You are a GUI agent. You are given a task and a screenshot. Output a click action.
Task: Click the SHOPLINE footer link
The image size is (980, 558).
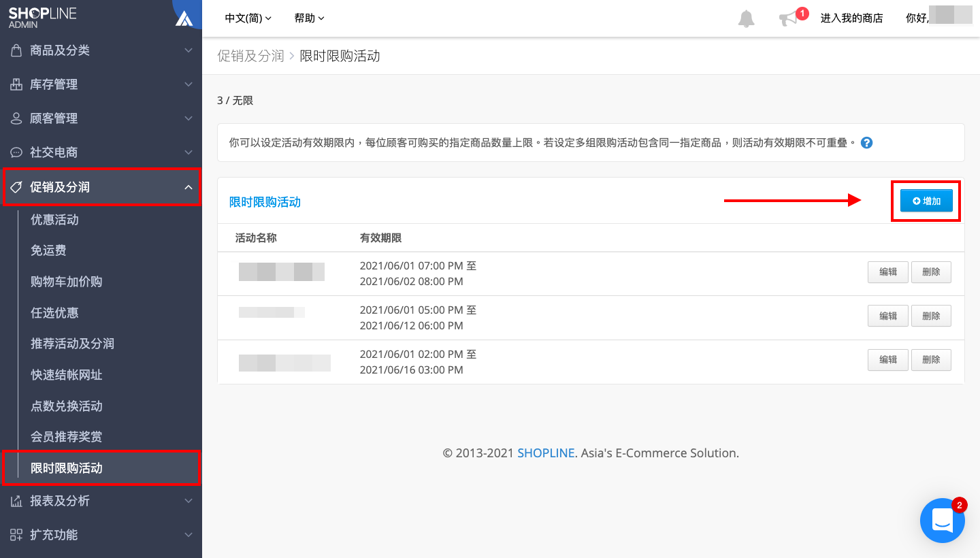point(546,453)
